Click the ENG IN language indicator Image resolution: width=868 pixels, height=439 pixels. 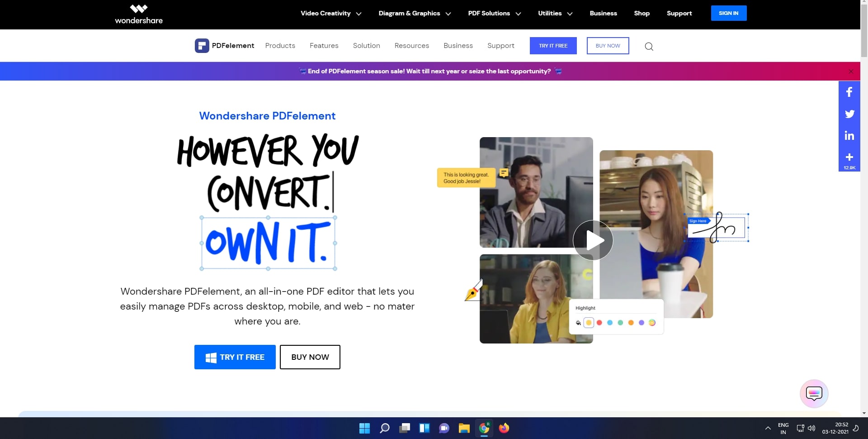(783, 428)
